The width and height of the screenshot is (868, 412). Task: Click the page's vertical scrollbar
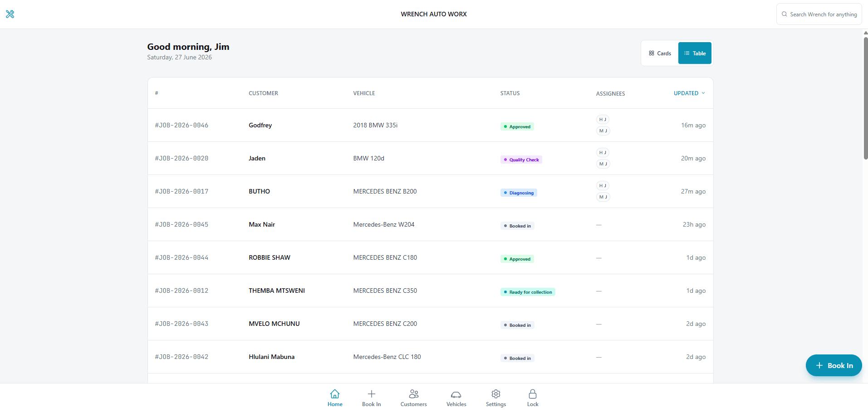(x=865, y=97)
